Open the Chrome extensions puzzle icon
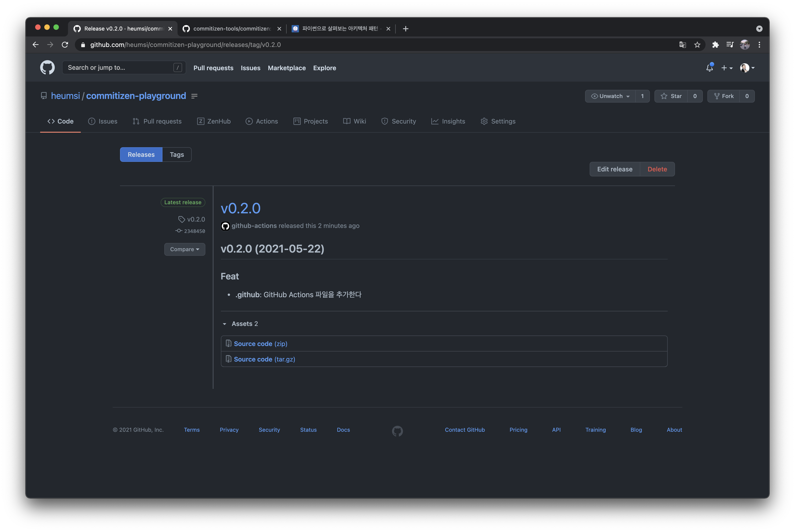 pos(715,45)
